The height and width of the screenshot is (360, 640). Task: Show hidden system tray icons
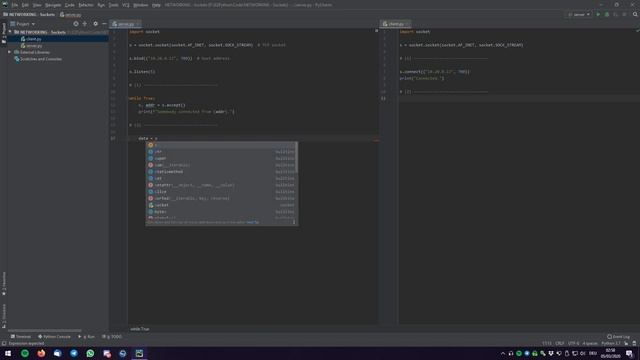(503, 353)
